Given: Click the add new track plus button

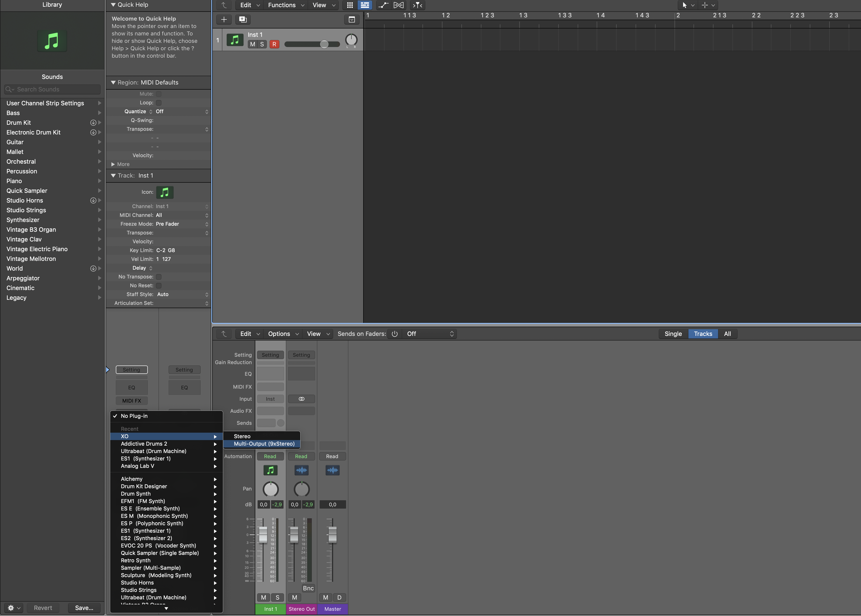Looking at the screenshot, I should [224, 19].
